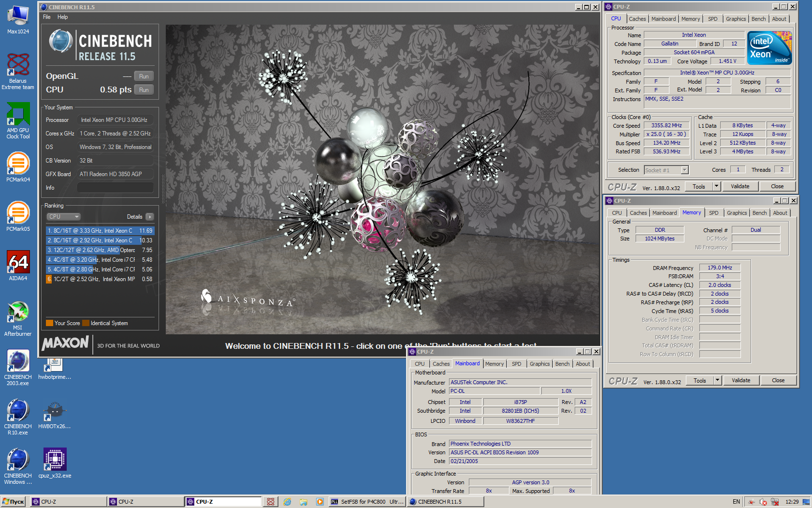Open the Belarus Extreme team shortcut
Image resolution: width=812 pixels, height=508 pixels.
(x=18, y=72)
